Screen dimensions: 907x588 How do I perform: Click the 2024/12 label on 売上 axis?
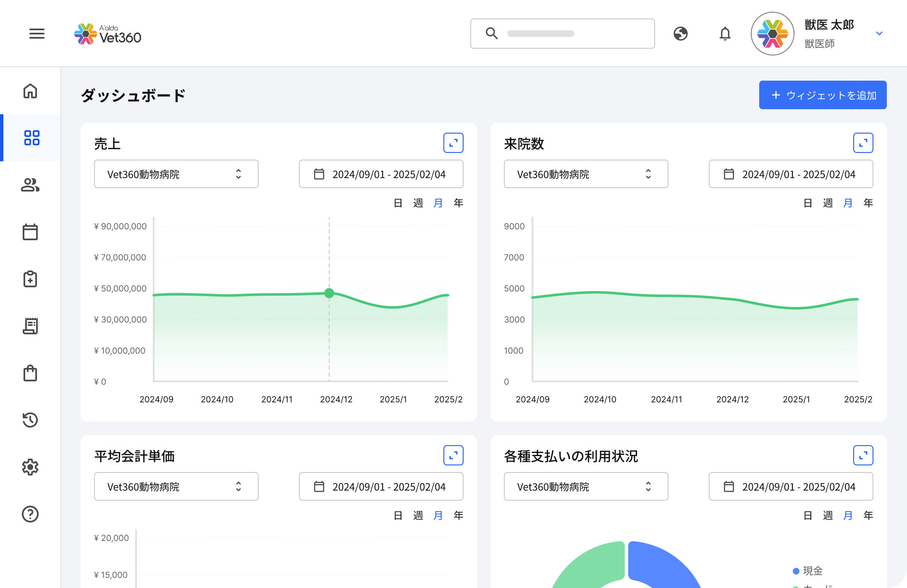coord(336,399)
